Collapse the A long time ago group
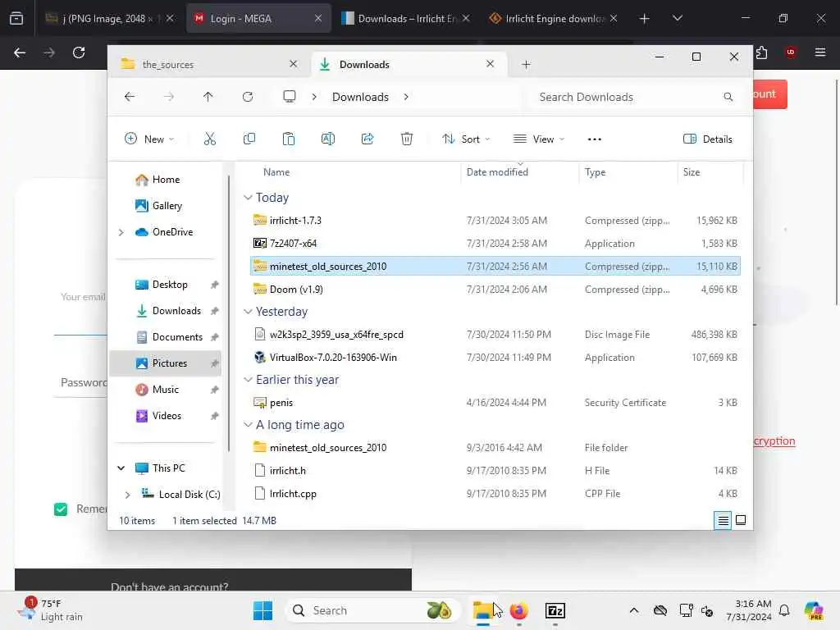 tap(248, 425)
